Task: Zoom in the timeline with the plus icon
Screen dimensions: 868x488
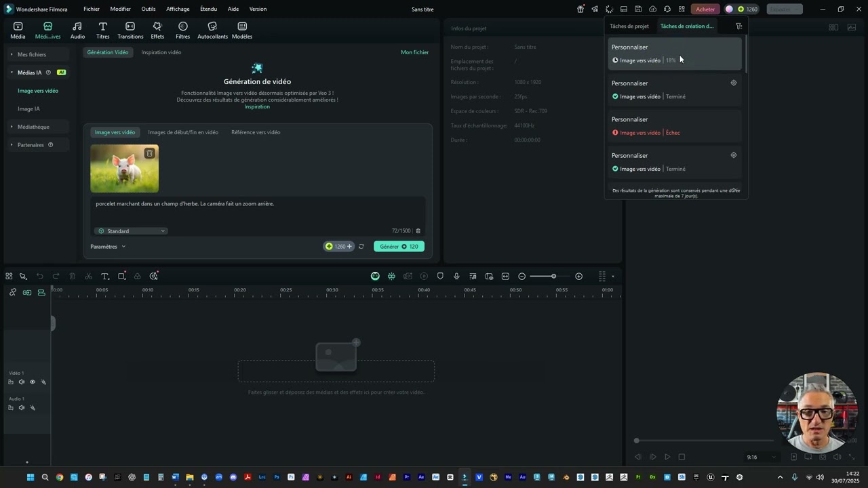Action: [x=578, y=276]
